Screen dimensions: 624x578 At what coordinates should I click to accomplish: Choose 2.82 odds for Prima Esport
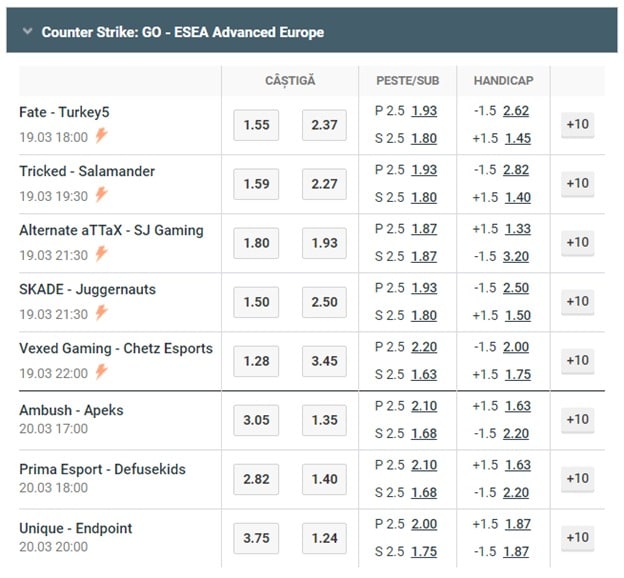[256, 479]
